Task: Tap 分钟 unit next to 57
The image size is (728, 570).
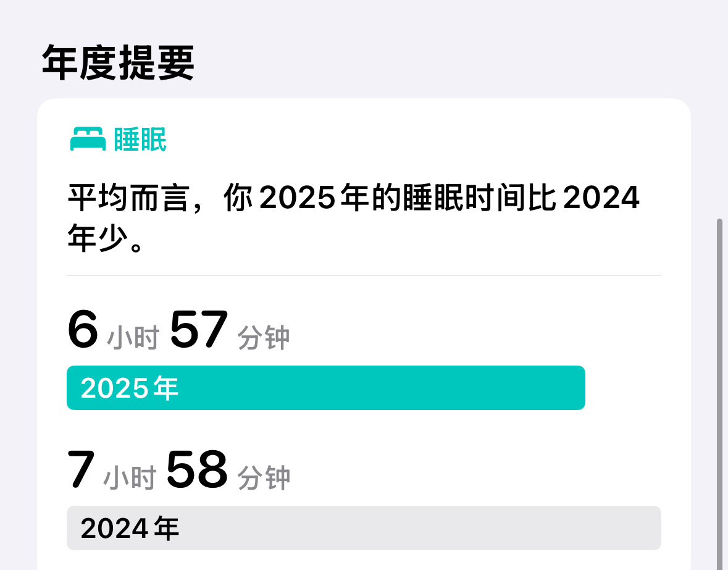Action: pyautogui.click(x=264, y=337)
